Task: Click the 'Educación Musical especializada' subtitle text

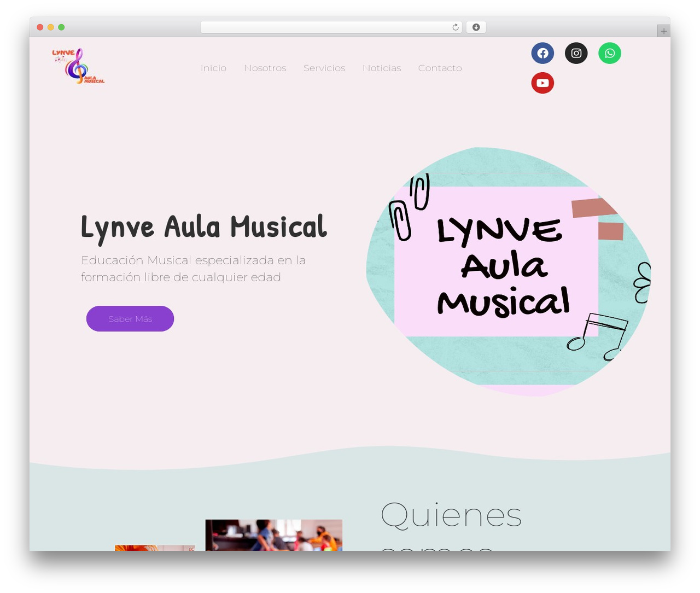Action: pos(193,269)
